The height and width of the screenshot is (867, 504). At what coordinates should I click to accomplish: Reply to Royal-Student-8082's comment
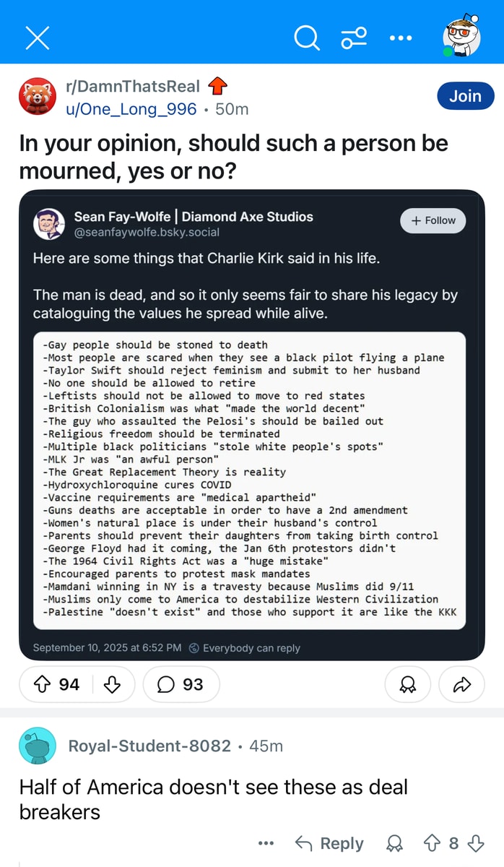coord(330,843)
